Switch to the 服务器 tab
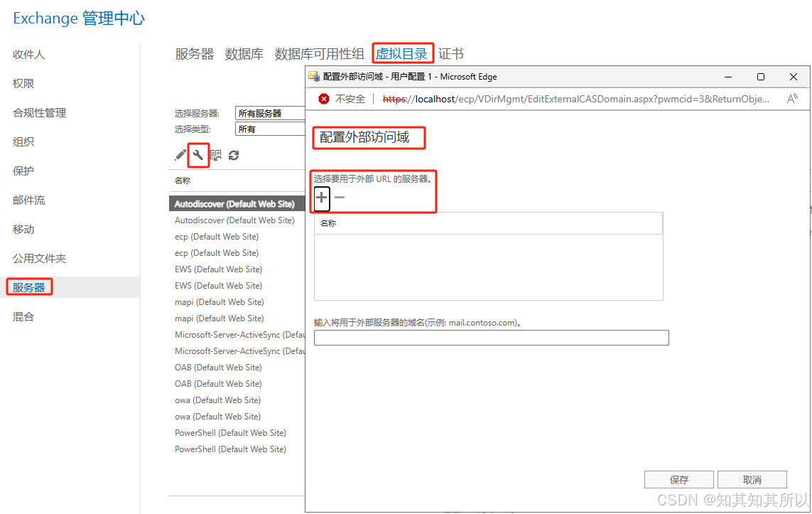This screenshot has width=812, height=514. 194,54
